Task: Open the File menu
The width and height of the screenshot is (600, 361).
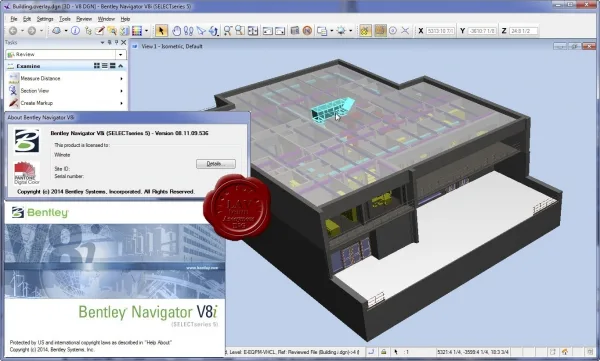Action: coord(14,19)
